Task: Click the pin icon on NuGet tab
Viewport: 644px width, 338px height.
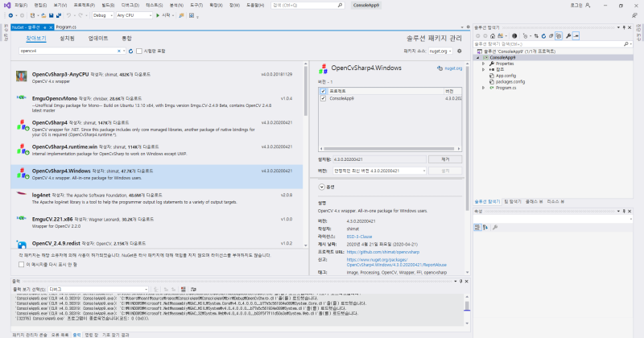Action: click(45, 27)
